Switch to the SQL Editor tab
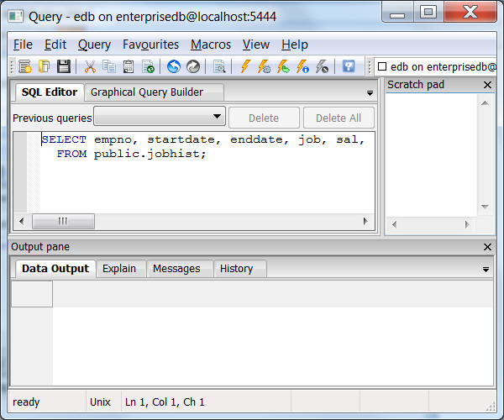 point(50,92)
